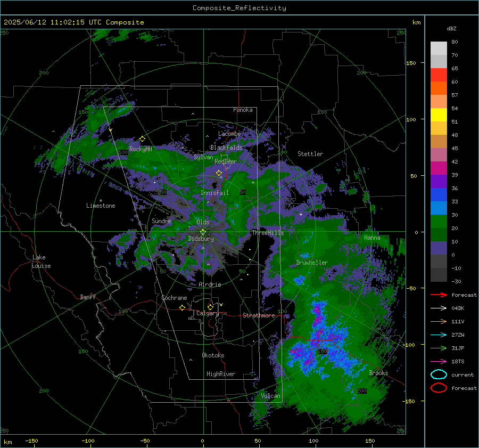Viewport: 479px width, 448px height.
Task: Click the Strathmore label
Action: click(259, 315)
